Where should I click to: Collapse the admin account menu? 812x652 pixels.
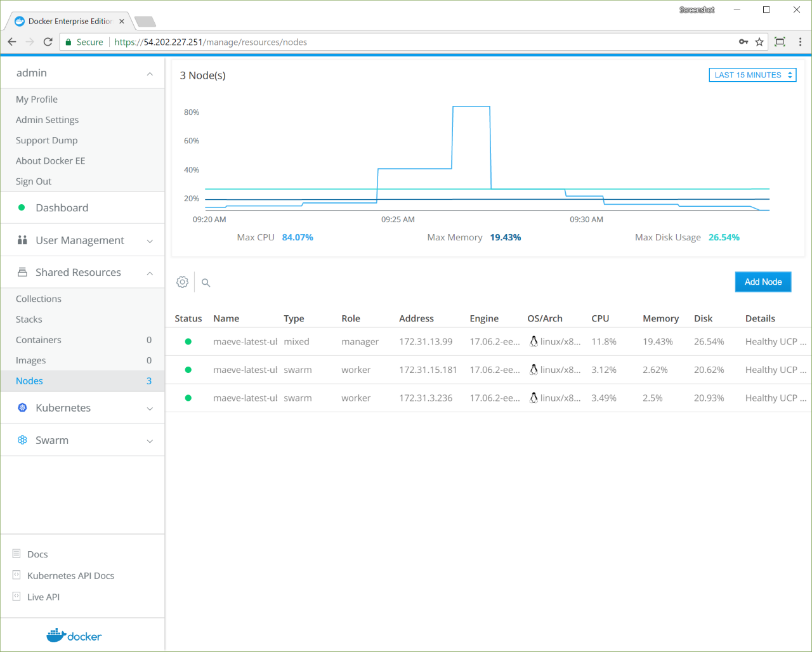pos(150,73)
